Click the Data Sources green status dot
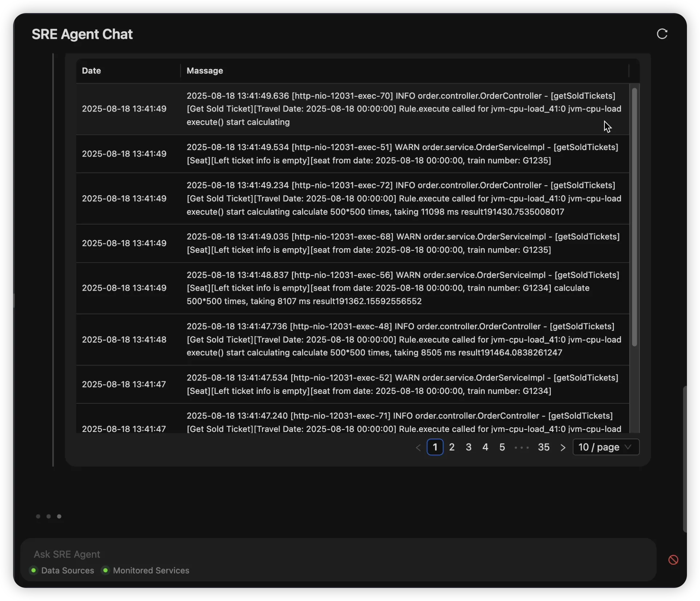The image size is (700, 601). [x=34, y=570]
